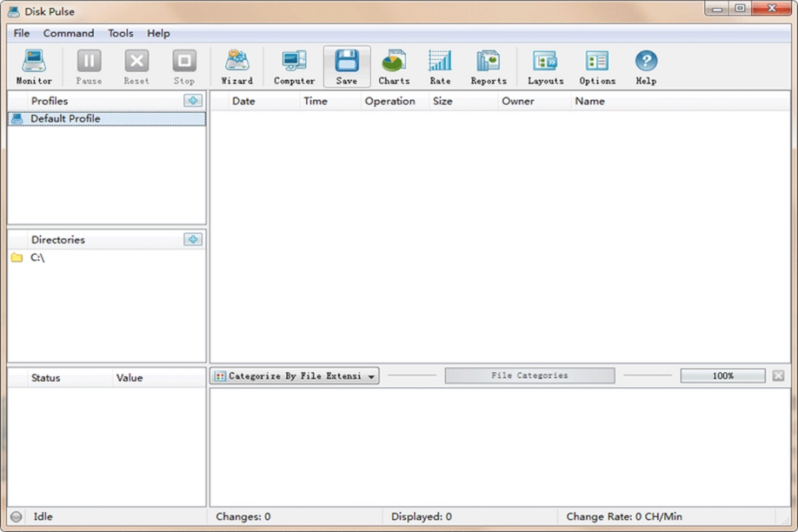Select the C:\ directory entry

pyautogui.click(x=37, y=258)
